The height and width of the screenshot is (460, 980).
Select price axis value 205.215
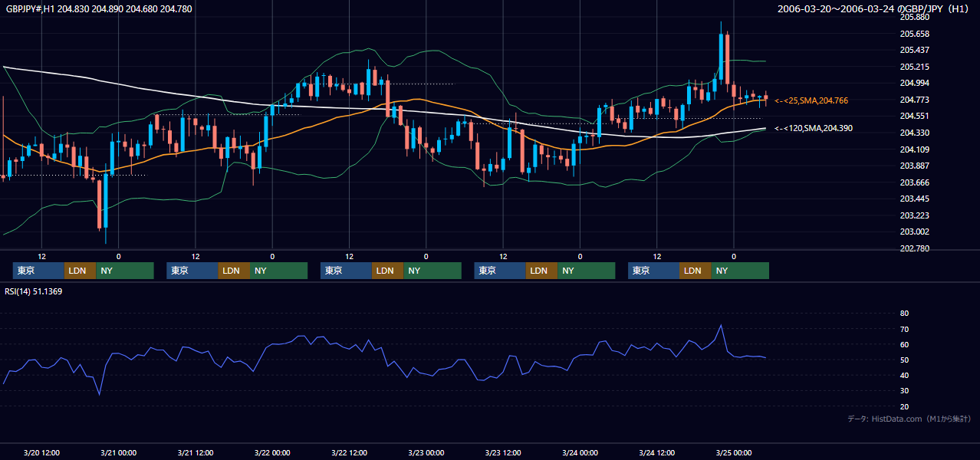[914, 67]
